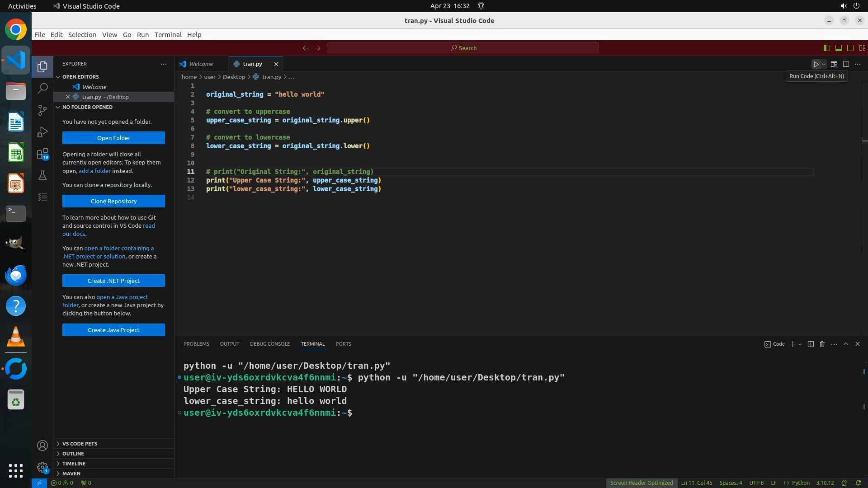Open the Extensions view icon
This screenshot has width=868, height=488.
coord(42,154)
